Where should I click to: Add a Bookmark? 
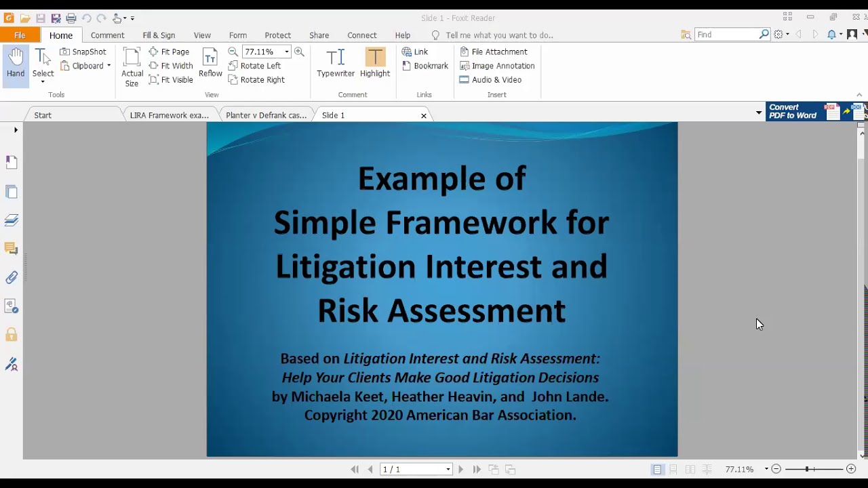[x=425, y=66]
